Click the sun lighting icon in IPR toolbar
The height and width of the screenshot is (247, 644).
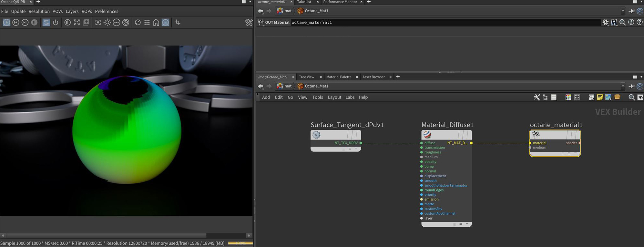pos(107,22)
